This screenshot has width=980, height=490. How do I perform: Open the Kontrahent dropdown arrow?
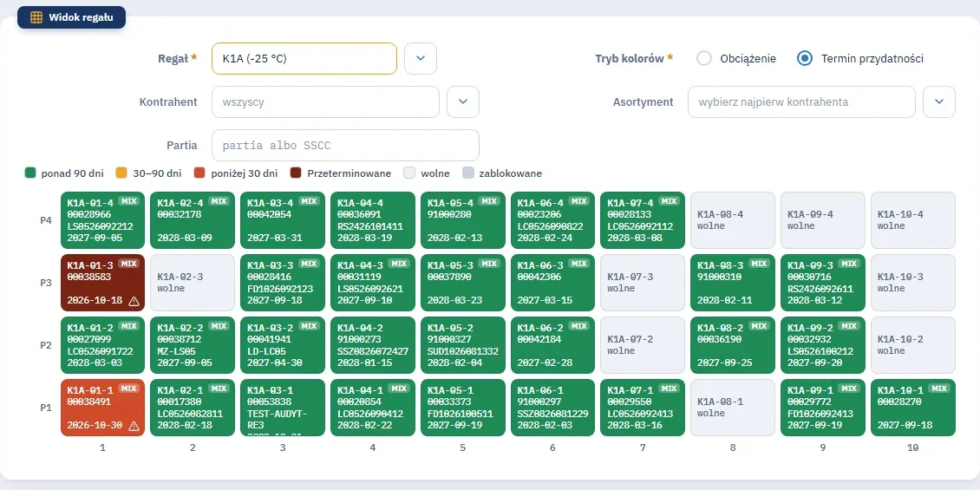coord(463,101)
